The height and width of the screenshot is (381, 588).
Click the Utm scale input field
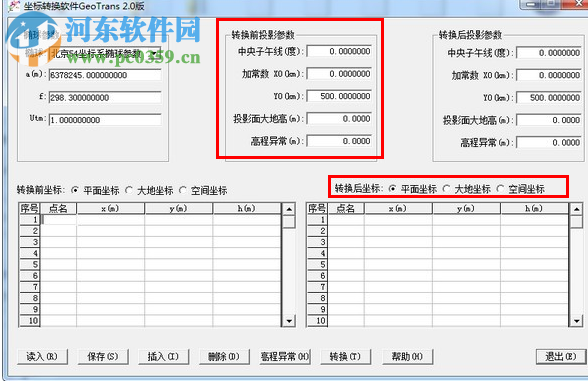105,120
